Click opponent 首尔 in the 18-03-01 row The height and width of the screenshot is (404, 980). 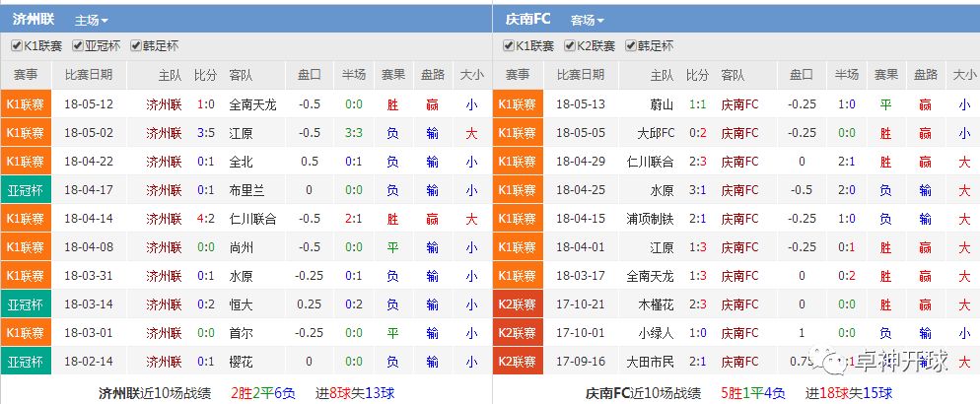pos(242,333)
